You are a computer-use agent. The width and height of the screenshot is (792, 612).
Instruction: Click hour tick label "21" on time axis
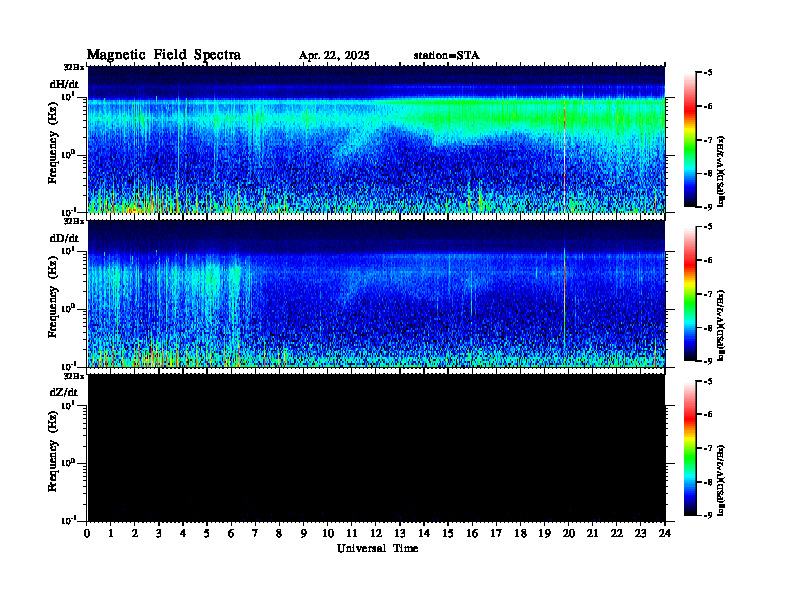click(592, 533)
